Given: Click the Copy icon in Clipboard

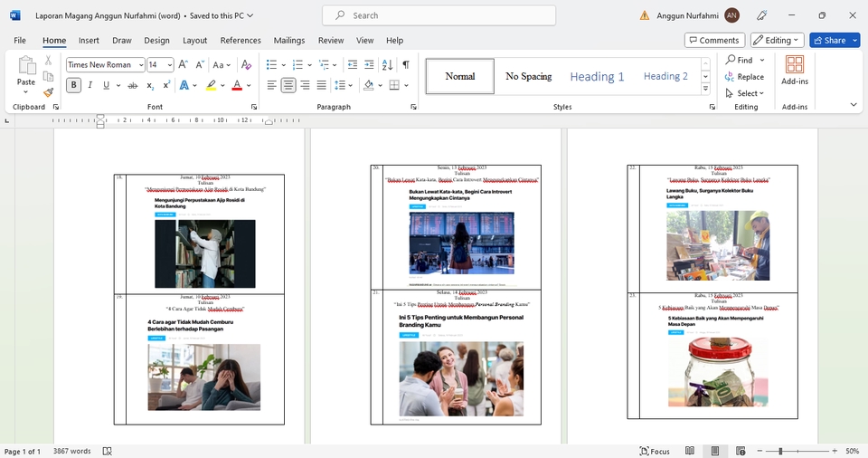Looking at the screenshot, I should (x=48, y=77).
